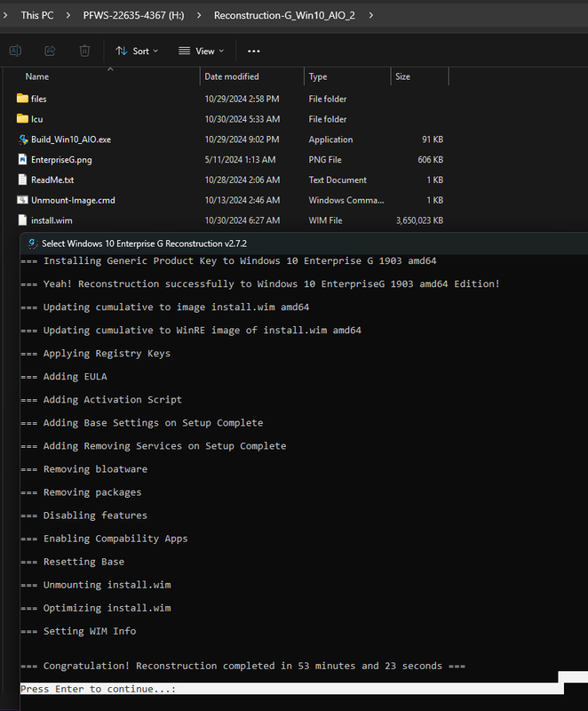
Task: Select the Unmount-Image.cmd script icon
Action: click(x=22, y=200)
